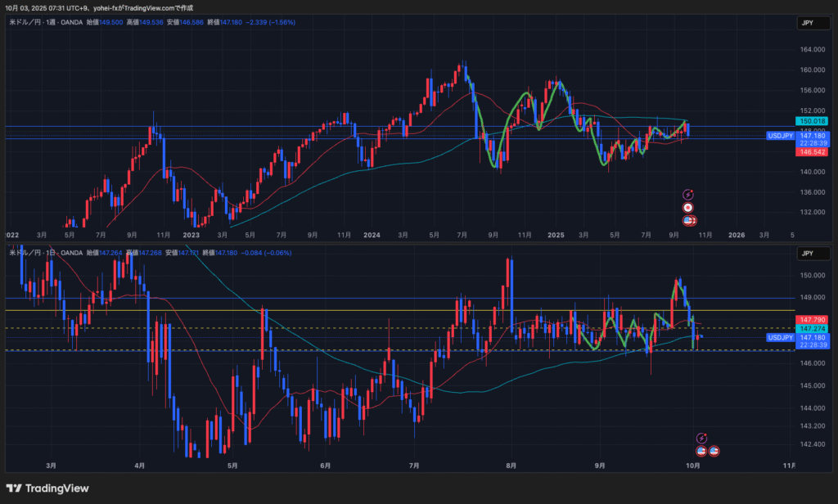Click the 8月 label on daily time axis
The height and width of the screenshot is (504, 838).
click(511, 466)
